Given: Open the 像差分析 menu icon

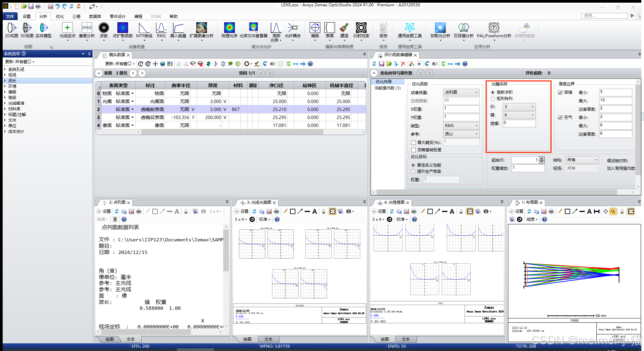Looking at the screenshot, I should [x=87, y=31].
